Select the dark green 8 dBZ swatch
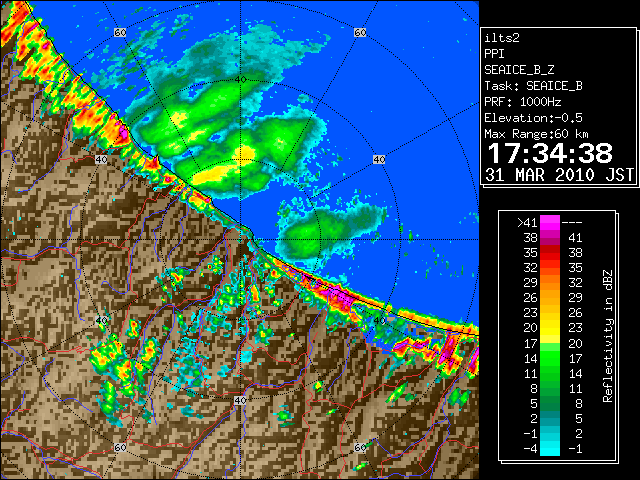Screen dimensions: 640x480 coord(550,389)
